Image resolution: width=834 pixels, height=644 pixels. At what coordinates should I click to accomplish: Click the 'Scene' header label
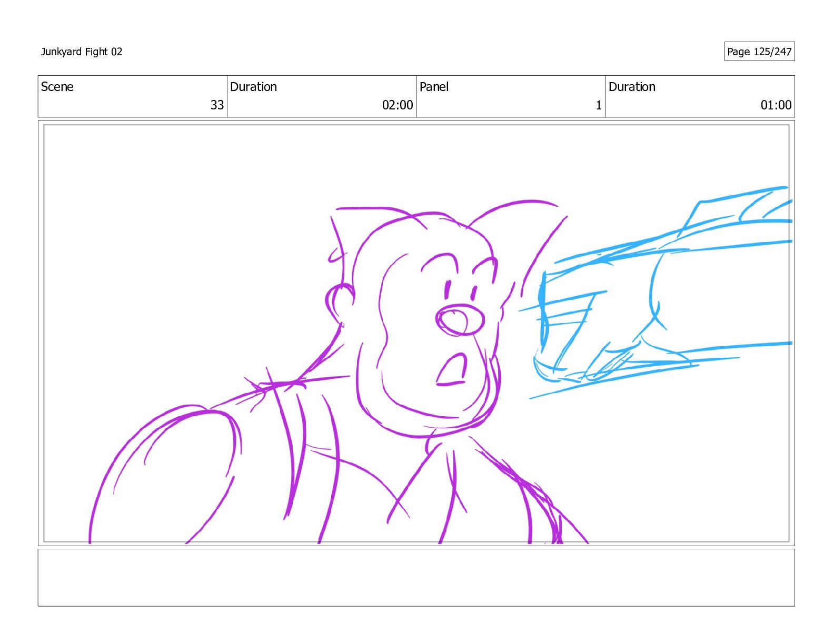57,87
